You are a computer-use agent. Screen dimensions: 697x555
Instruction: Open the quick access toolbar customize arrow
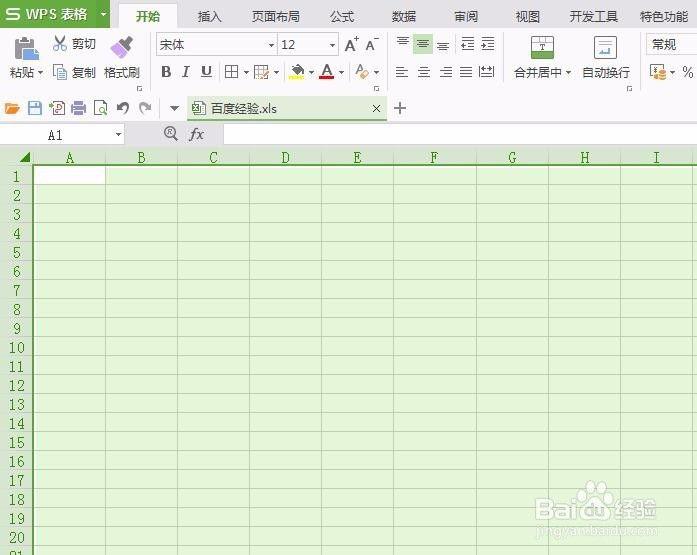pyautogui.click(x=174, y=108)
